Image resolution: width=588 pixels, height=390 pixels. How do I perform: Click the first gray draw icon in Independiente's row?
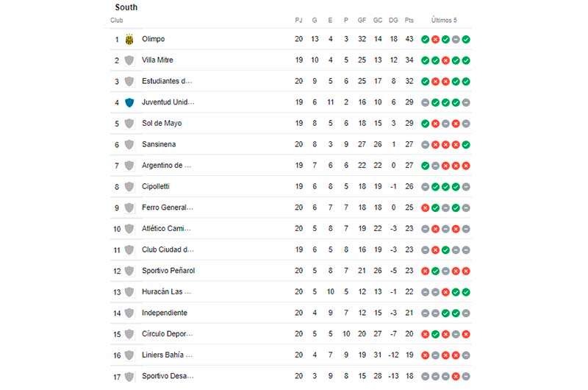(426, 313)
